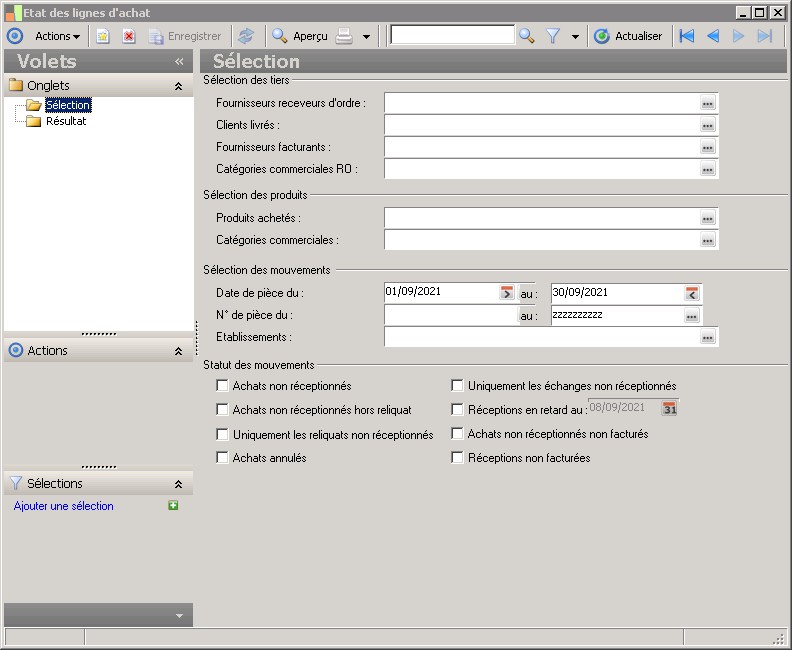The height and width of the screenshot is (650, 792).
Task: Check Uniquement les reliquats non réceptionnés
Action: tap(222, 434)
